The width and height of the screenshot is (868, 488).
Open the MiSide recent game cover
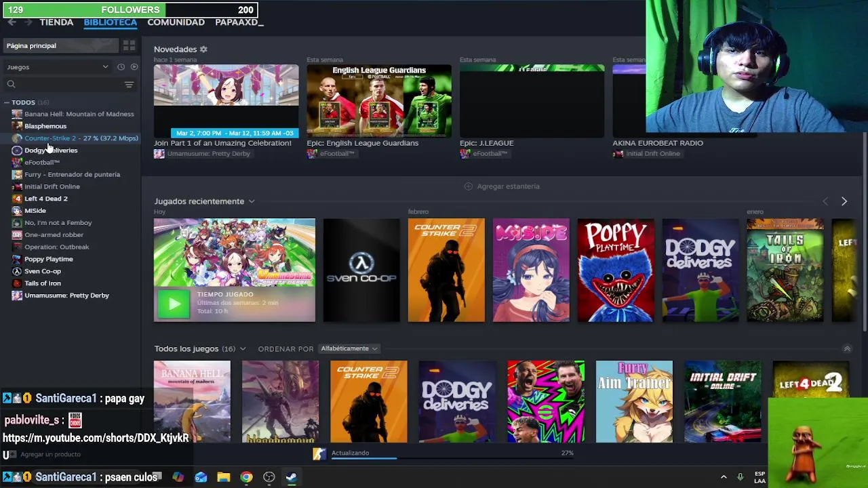click(531, 270)
